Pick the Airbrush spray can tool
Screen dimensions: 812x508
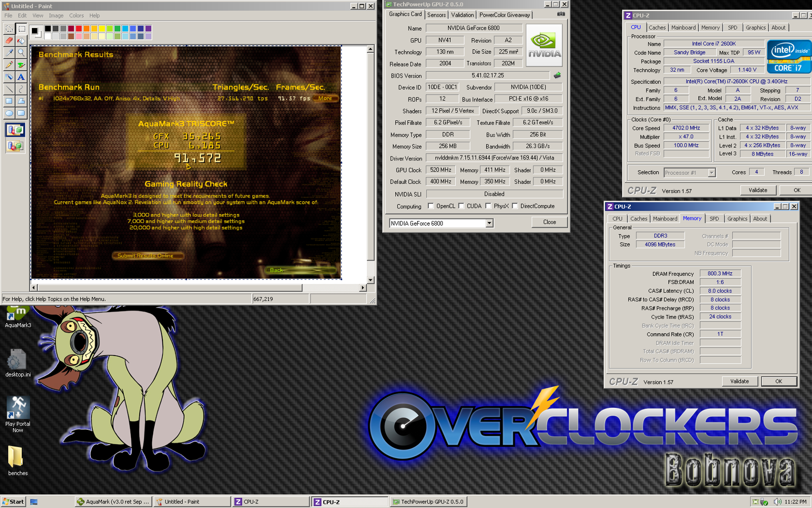[x=9, y=77]
